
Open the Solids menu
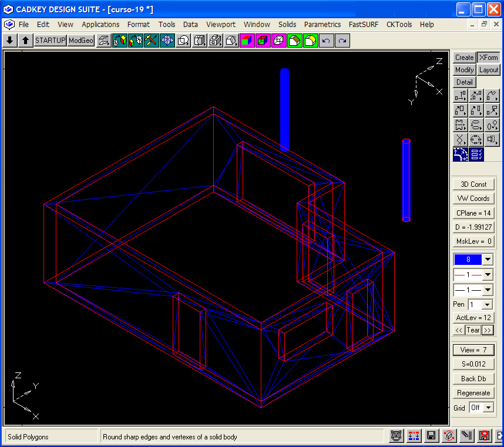point(287,25)
